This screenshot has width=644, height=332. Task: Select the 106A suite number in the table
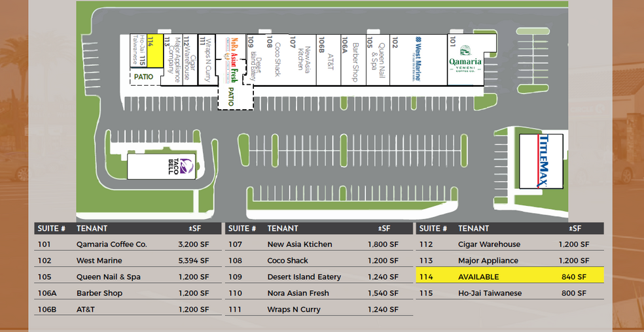pos(47,293)
